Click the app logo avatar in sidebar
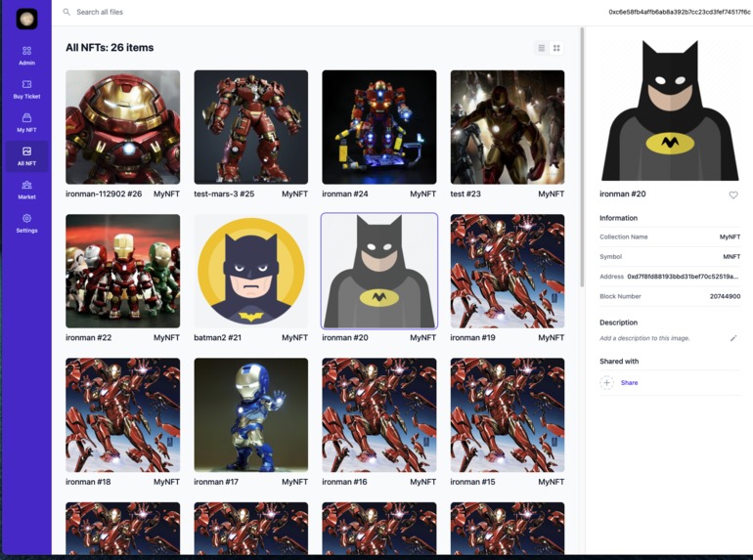753x560 pixels. pos(27,19)
